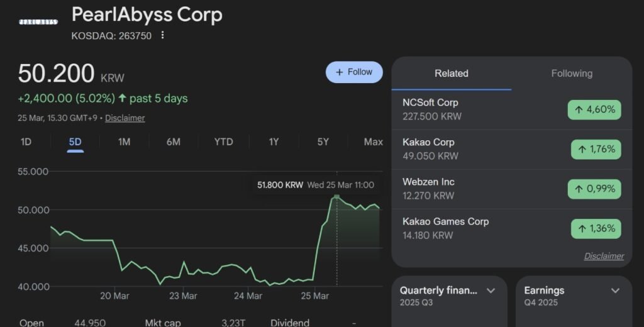Select the YTD chart range
The height and width of the screenshot is (327, 644).
[223, 142]
